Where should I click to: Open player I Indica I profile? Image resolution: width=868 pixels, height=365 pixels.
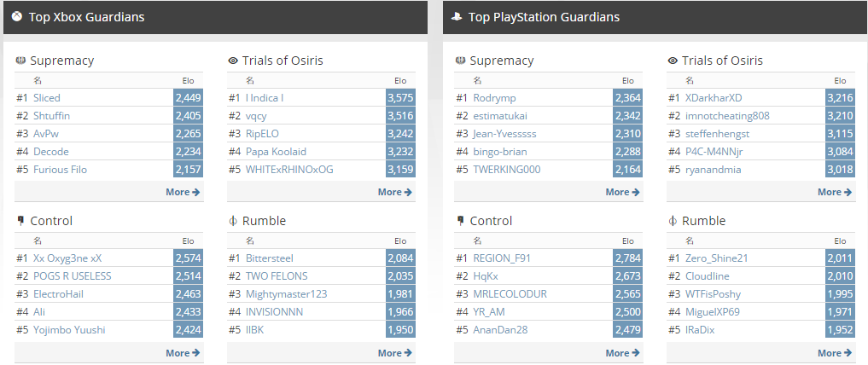(x=265, y=98)
